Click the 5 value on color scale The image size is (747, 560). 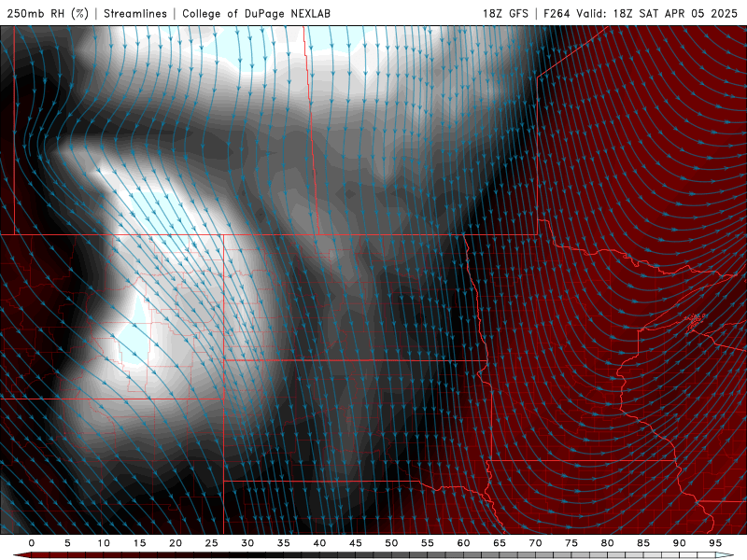pyautogui.click(x=67, y=543)
